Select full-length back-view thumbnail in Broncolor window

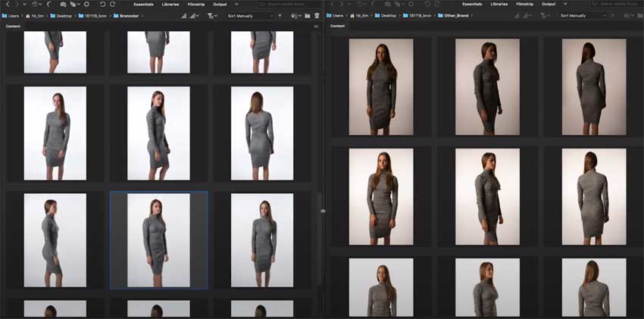[x=262, y=133]
